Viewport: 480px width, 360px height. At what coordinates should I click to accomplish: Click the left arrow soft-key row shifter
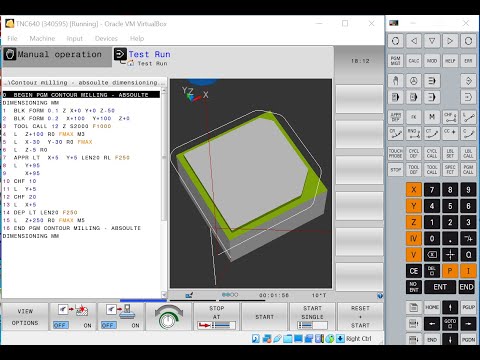(414, 41)
